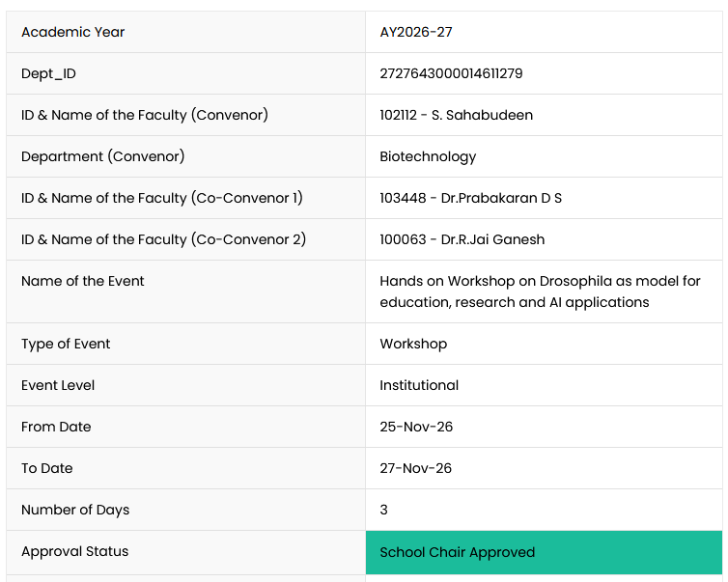
Task: Click the Number of Days value 3
Action: click(x=383, y=510)
